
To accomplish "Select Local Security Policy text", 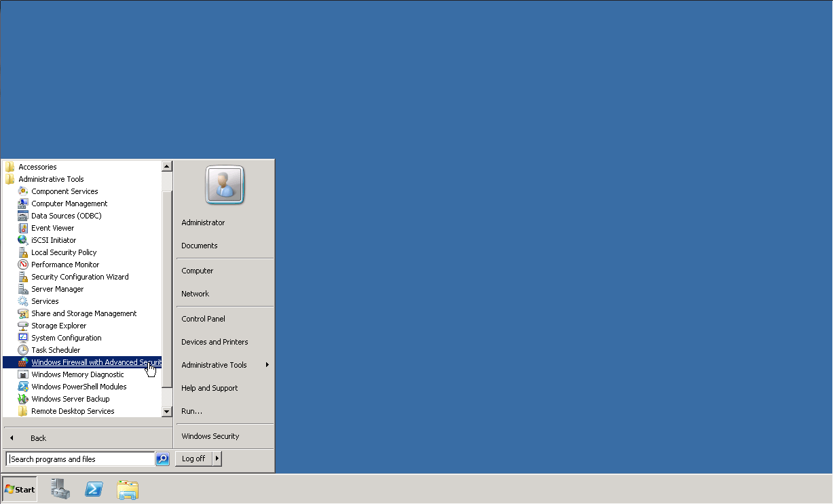I will (64, 252).
